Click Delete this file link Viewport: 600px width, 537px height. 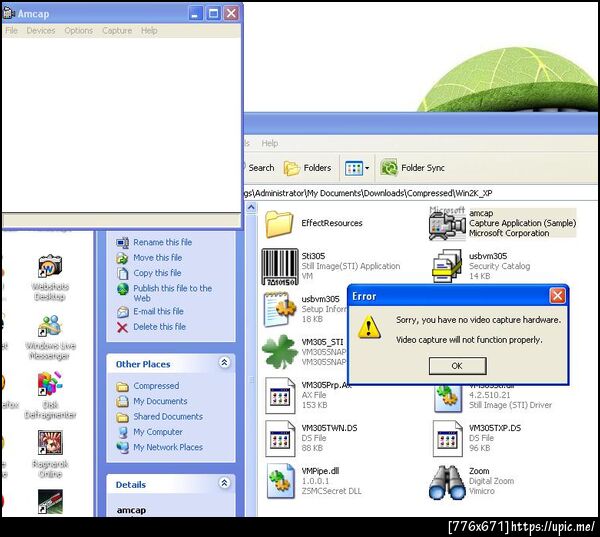point(160,327)
